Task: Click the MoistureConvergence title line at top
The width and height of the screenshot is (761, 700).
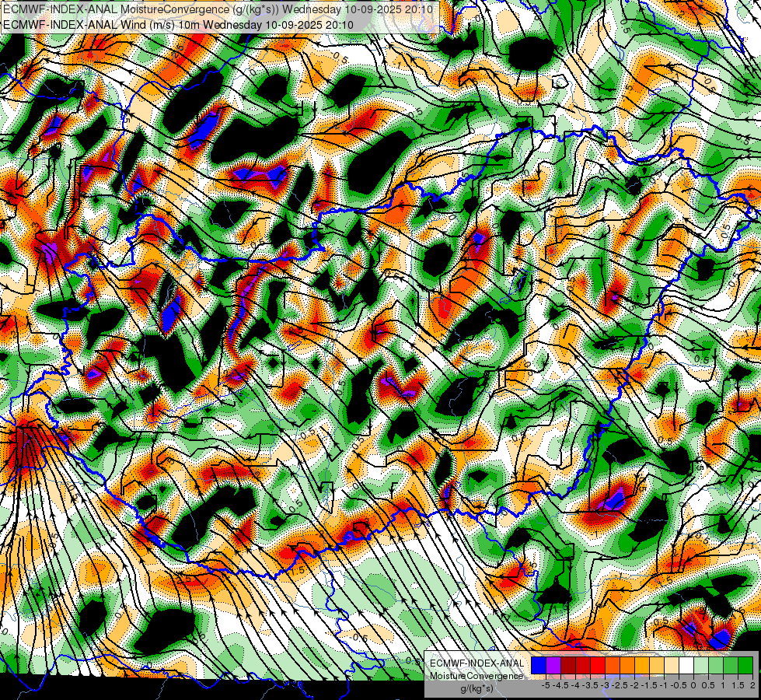Action: tap(218, 9)
